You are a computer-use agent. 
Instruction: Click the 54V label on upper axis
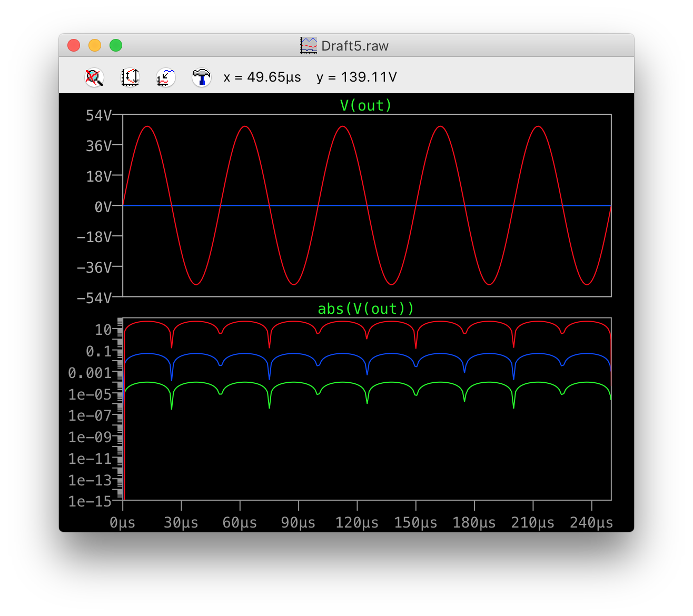click(x=99, y=115)
